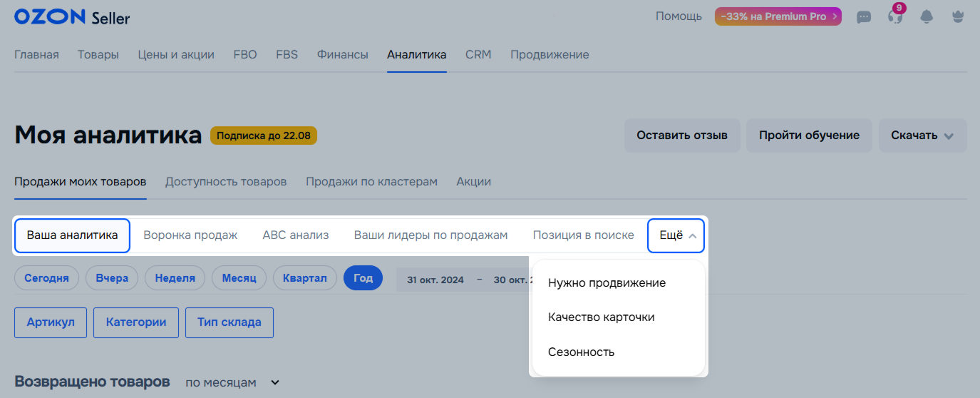Viewport: 980px width, 398px height.
Task: Choose Качество карточки menu entry
Action: click(x=601, y=317)
